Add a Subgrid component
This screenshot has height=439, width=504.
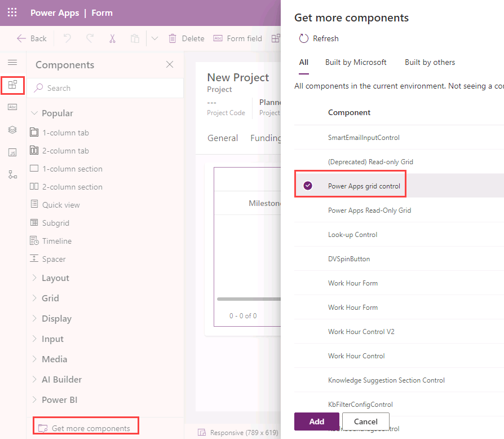[x=50, y=222]
